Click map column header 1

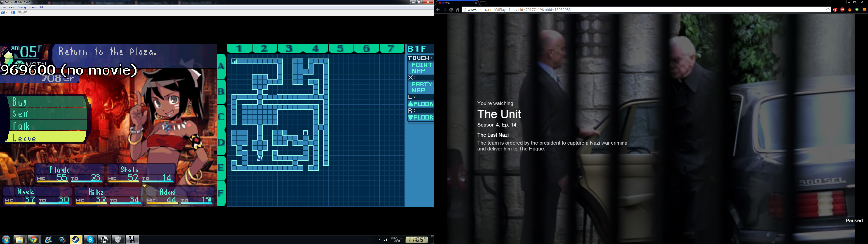[240, 49]
